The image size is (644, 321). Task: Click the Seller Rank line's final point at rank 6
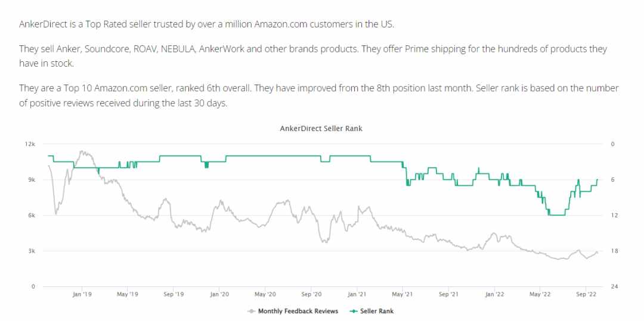click(597, 180)
